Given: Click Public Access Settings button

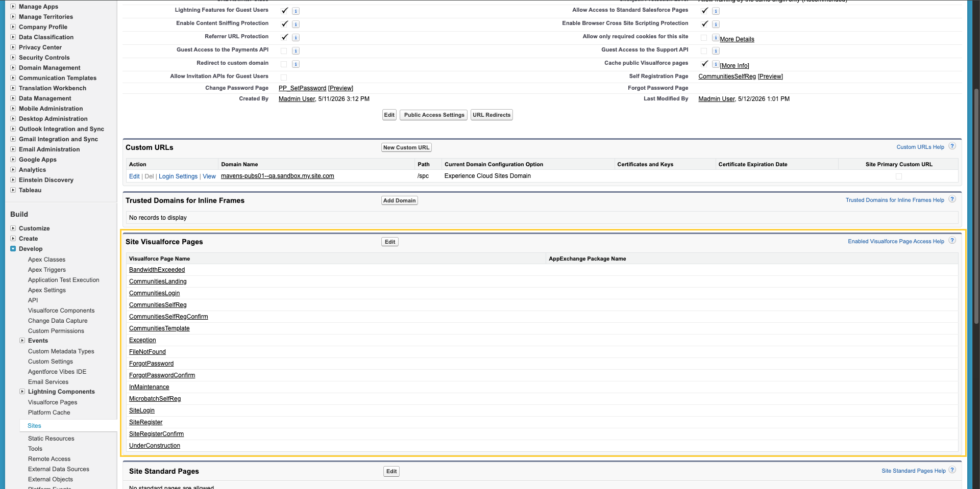Looking at the screenshot, I should tap(434, 115).
